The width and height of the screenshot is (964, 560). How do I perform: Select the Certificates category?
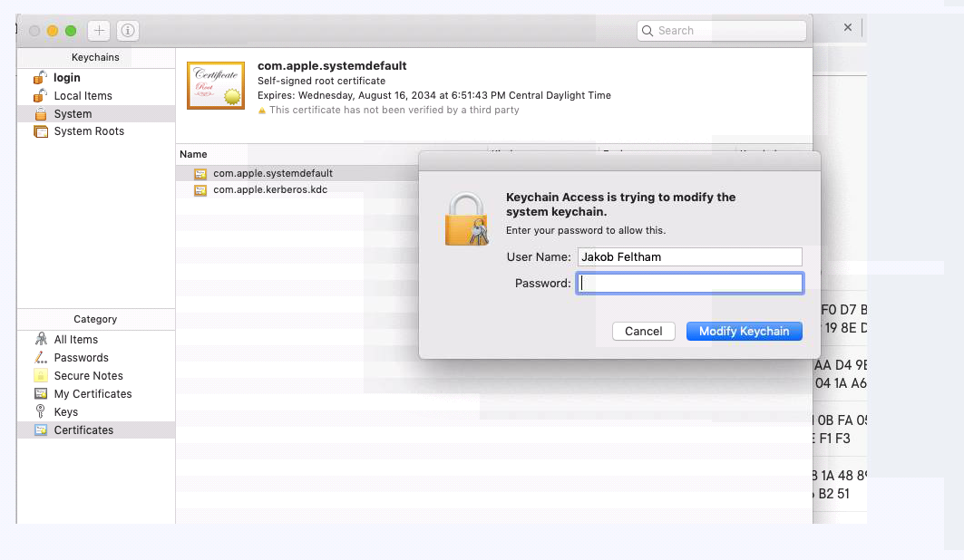point(83,430)
